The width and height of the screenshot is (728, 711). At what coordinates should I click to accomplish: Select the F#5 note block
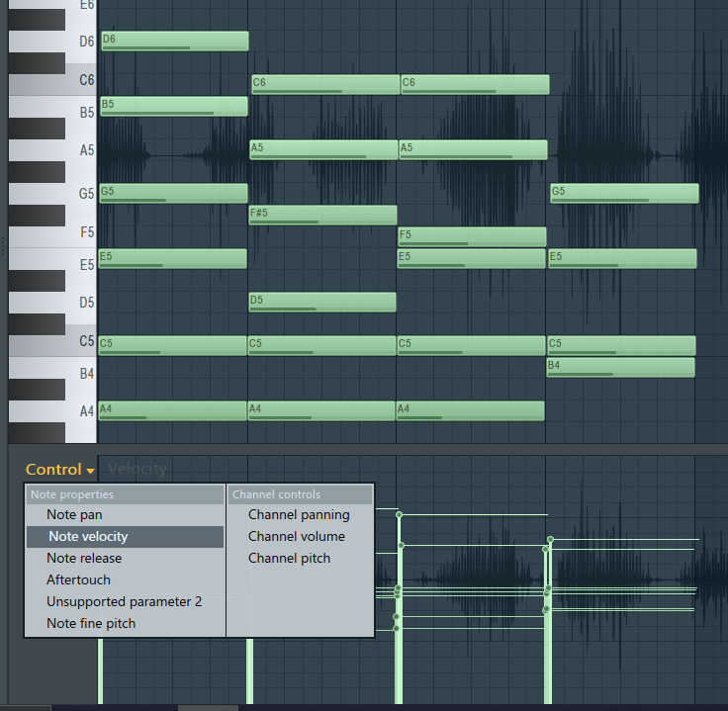click(323, 216)
